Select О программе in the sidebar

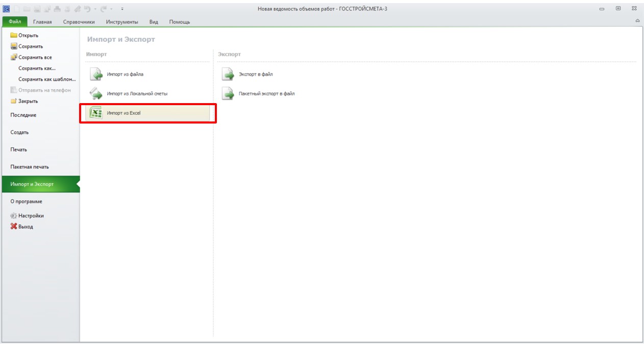pos(26,202)
